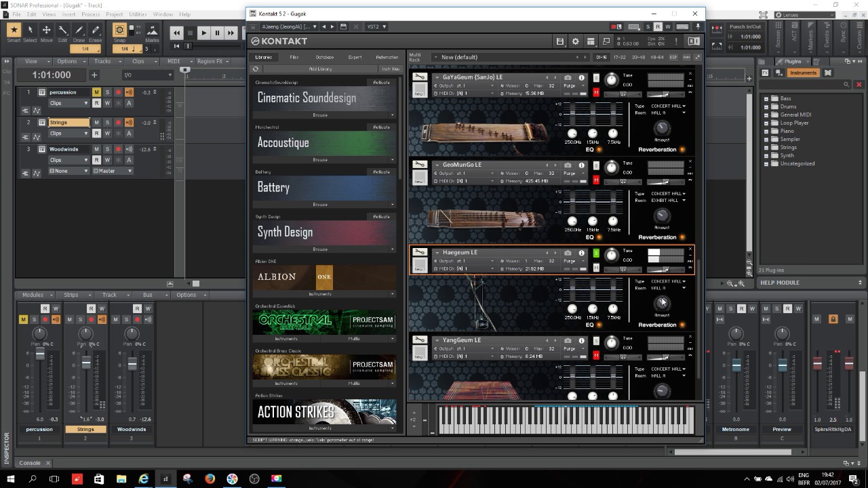Toggle input echo on the percussion track
The height and width of the screenshot is (488, 868).
tap(129, 92)
